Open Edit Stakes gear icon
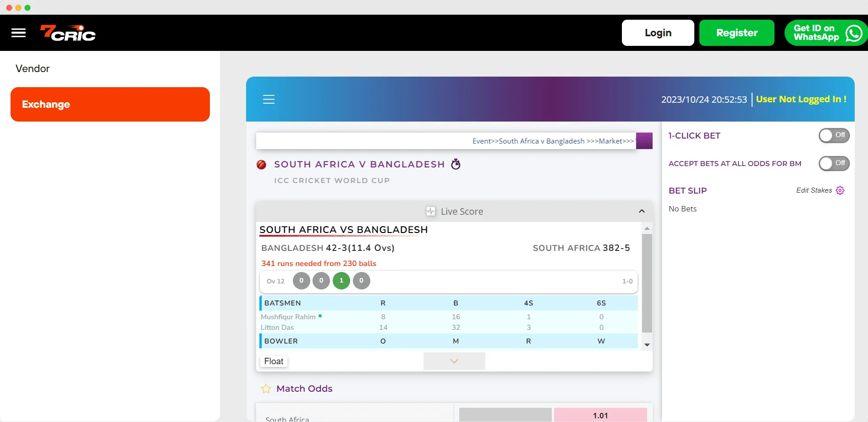The image size is (868, 422). [x=840, y=190]
